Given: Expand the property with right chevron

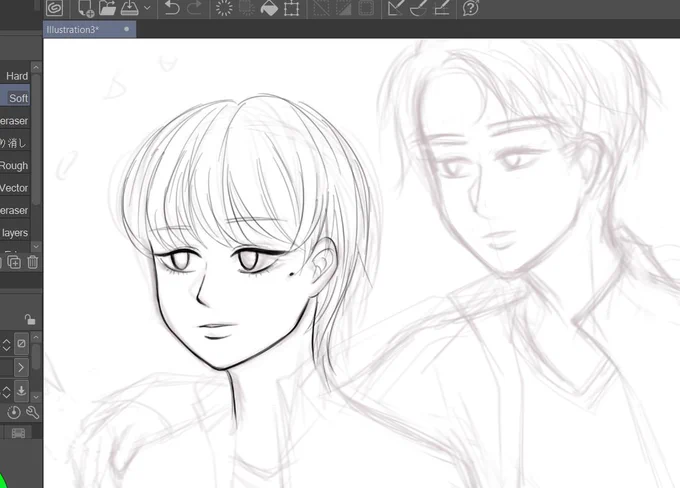Looking at the screenshot, I should click(21, 367).
